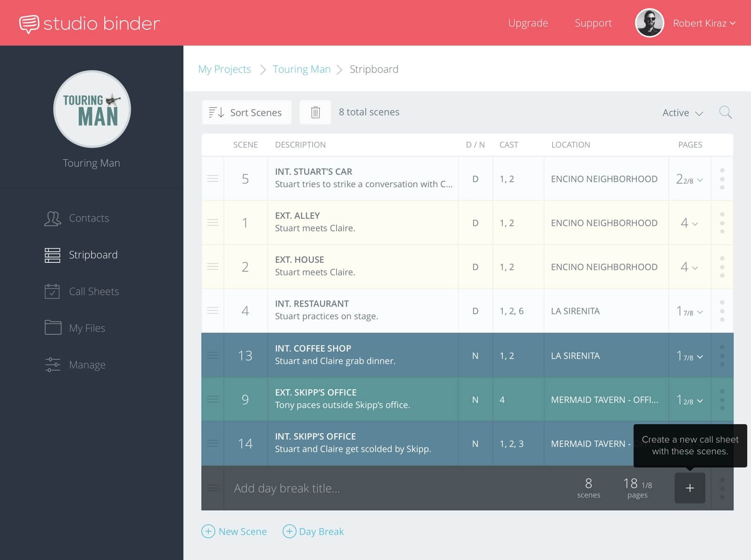
Task: Go to My Projects breadcrumb
Action: (224, 69)
